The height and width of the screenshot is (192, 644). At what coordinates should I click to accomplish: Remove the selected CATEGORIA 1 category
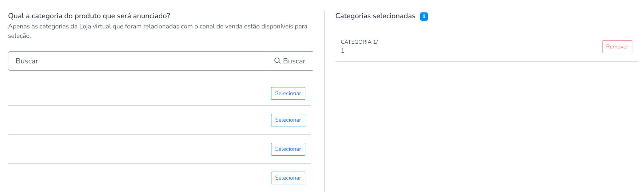coord(617,47)
